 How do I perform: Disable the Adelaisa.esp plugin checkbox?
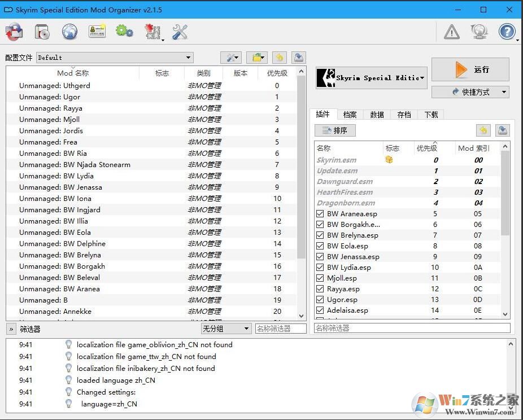click(x=320, y=310)
